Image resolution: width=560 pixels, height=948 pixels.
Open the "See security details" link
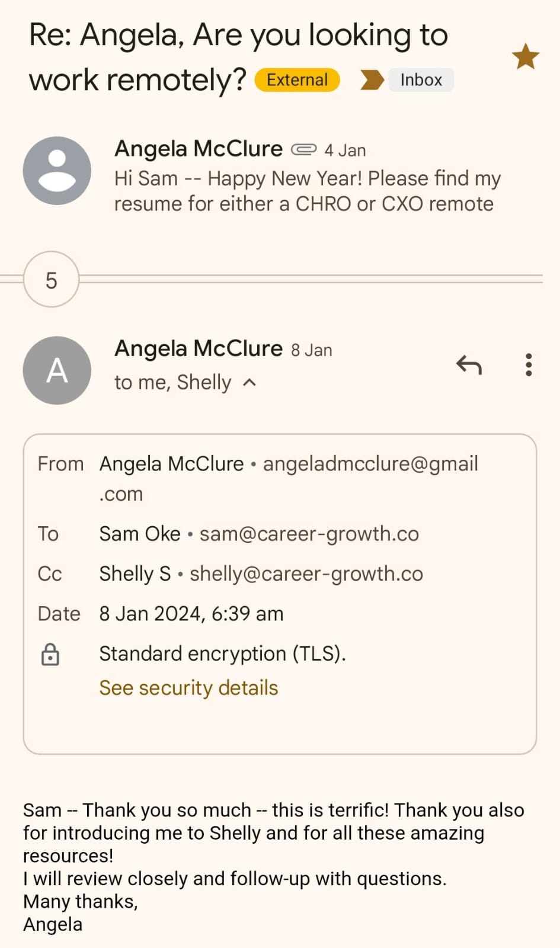188,688
